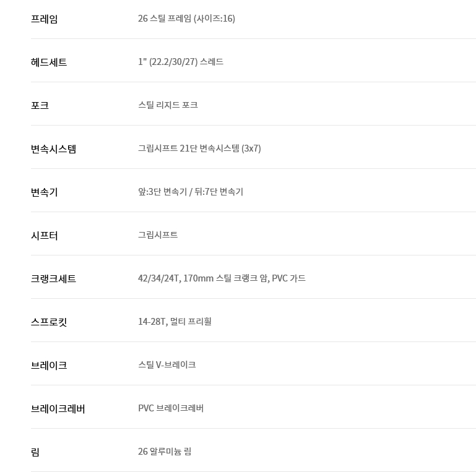Viewport: 476px width, 472px height.
Task: Click the 프레임 spec label
Action: (x=44, y=19)
